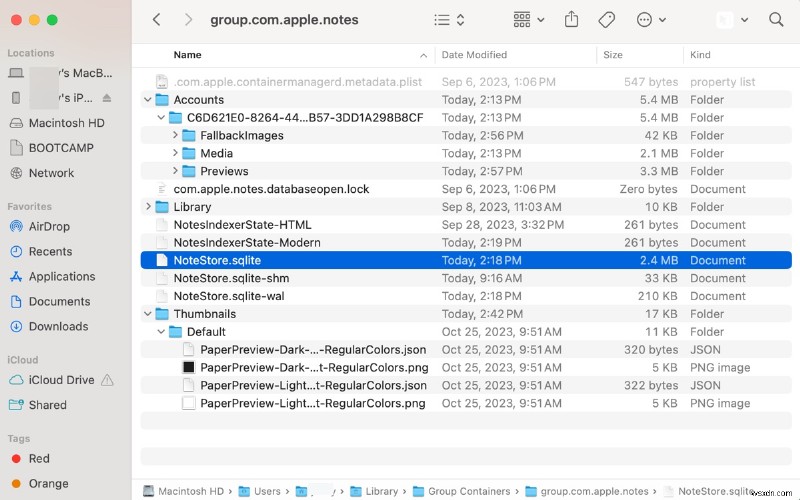800x500 pixels.
Task: Click the Share toolbar icon
Action: (x=571, y=19)
